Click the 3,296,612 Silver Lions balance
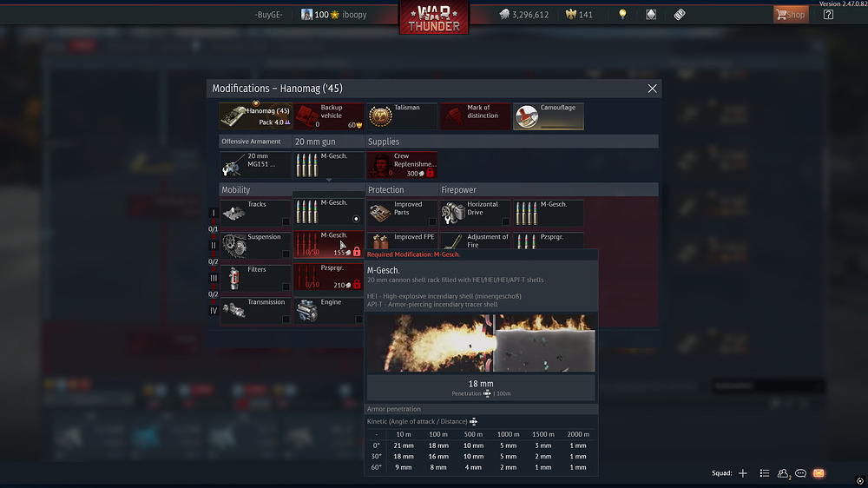868x488 pixels. 530,15
